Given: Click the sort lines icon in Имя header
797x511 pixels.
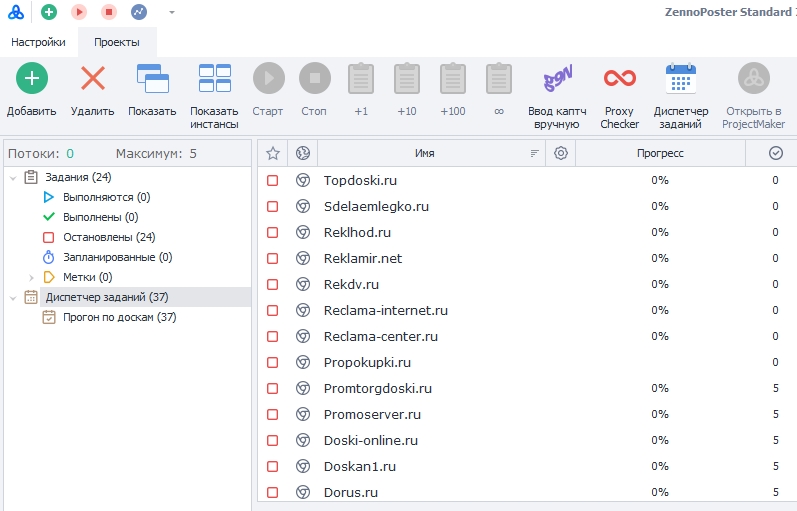Looking at the screenshot, I should click(534, 153).
